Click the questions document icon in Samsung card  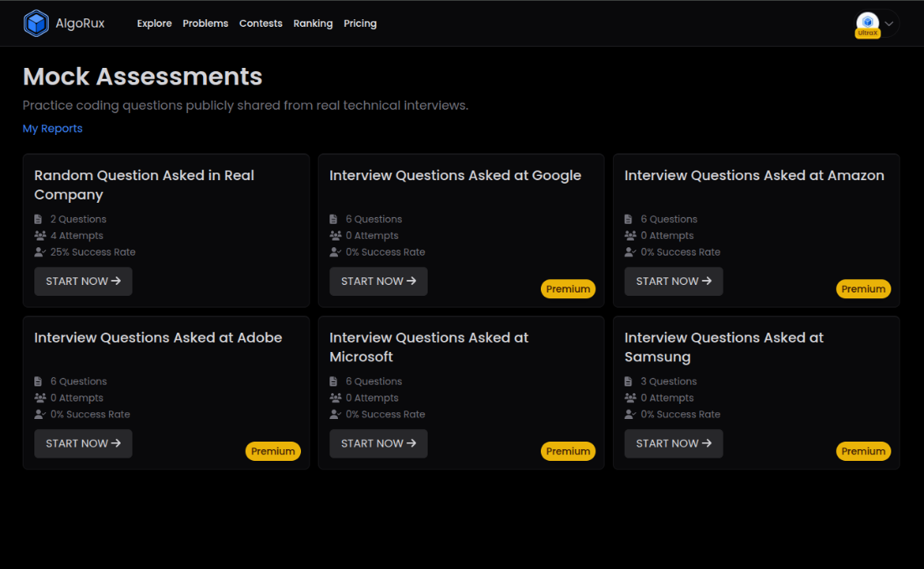pos(629,381)
